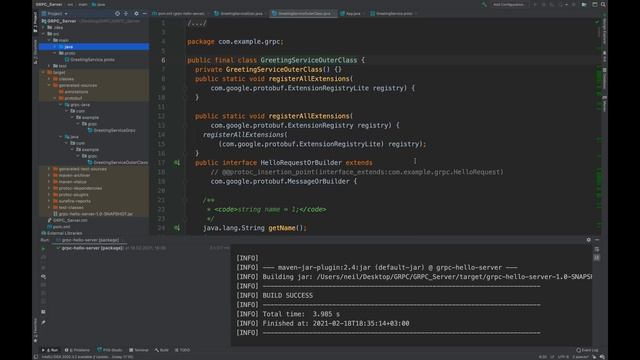Click the src breadcrumb
Viewport: 640px width, 360px height.
[x=70, y=4]
